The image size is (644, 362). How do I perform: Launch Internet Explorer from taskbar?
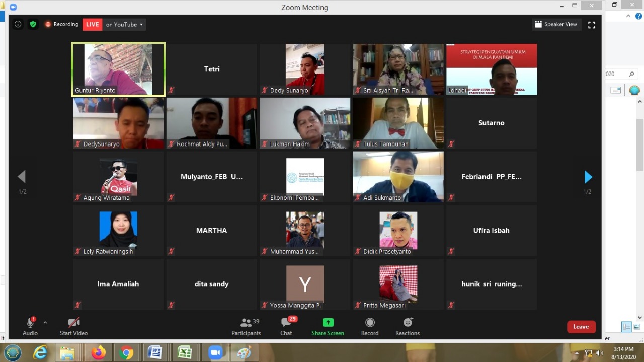40,352
